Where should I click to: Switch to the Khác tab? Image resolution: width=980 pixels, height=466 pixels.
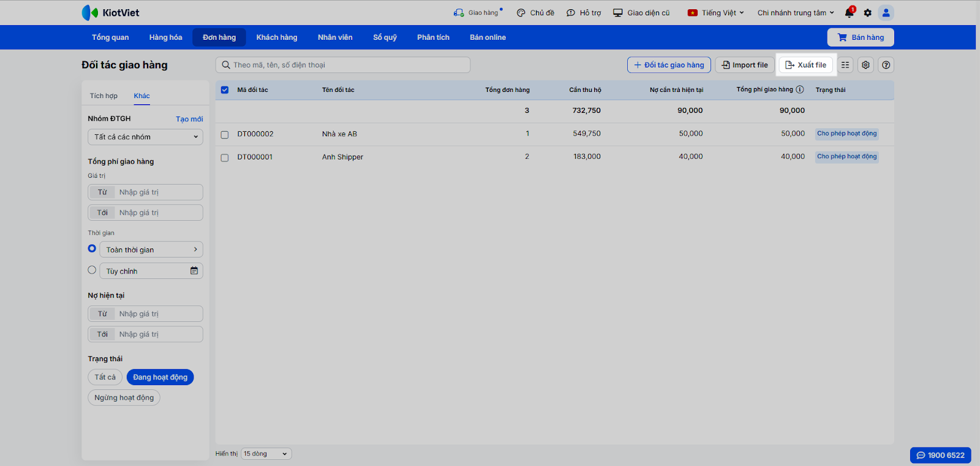[142, 96]
